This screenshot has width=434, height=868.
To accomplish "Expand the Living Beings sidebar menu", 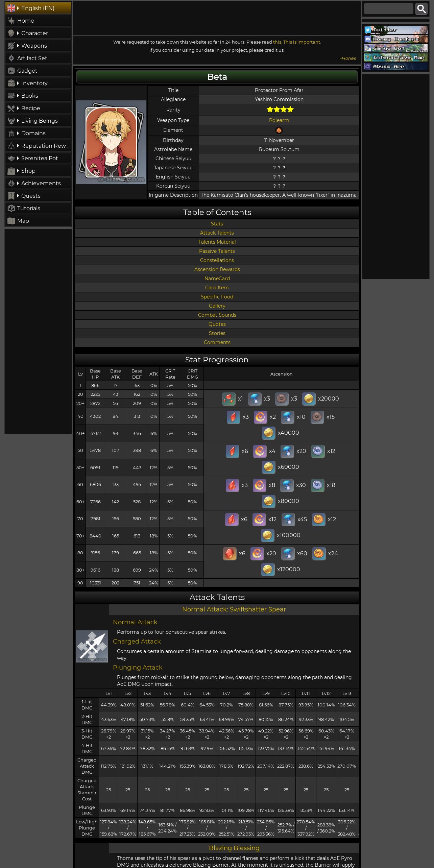I will pos(38,121).
